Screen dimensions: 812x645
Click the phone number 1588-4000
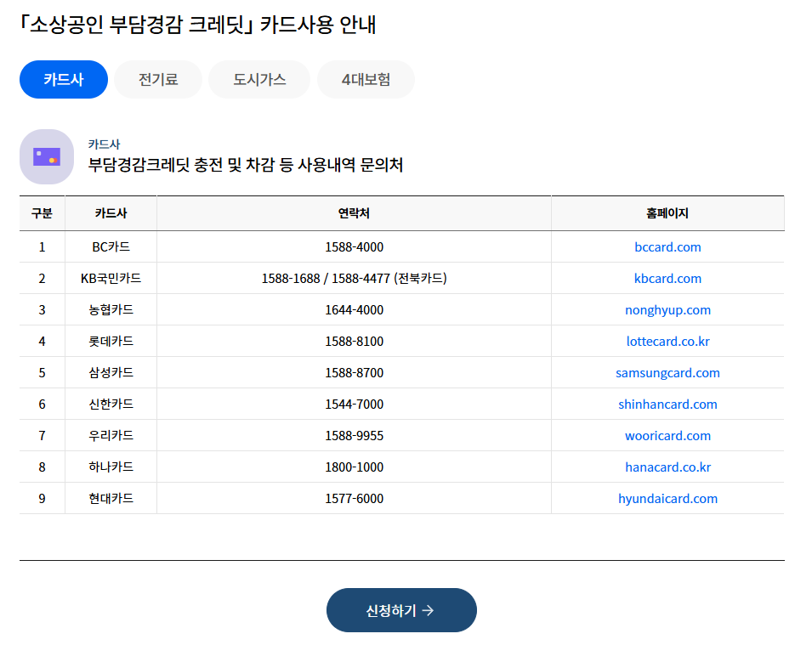tap(355, 247)
